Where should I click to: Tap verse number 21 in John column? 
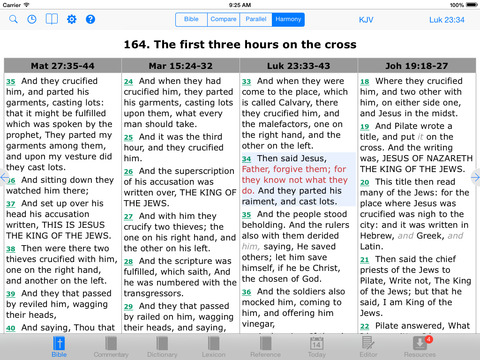point(365,260)
